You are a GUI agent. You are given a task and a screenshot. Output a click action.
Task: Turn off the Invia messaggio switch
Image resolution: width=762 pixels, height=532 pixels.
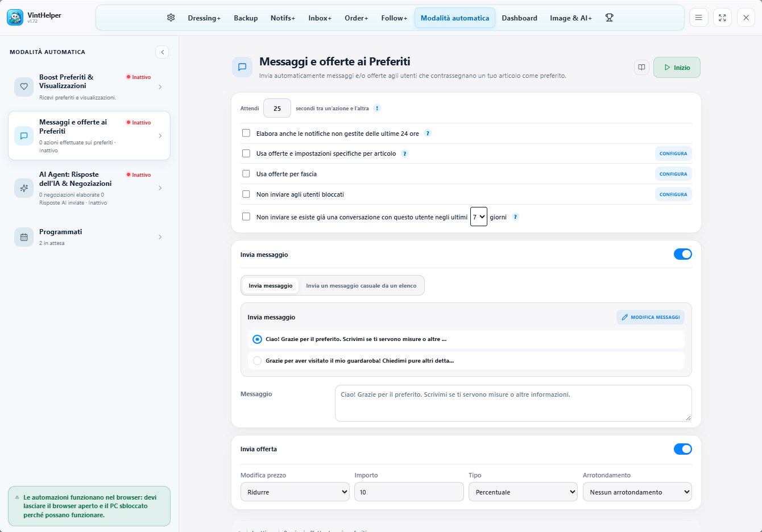coord(683,254)
